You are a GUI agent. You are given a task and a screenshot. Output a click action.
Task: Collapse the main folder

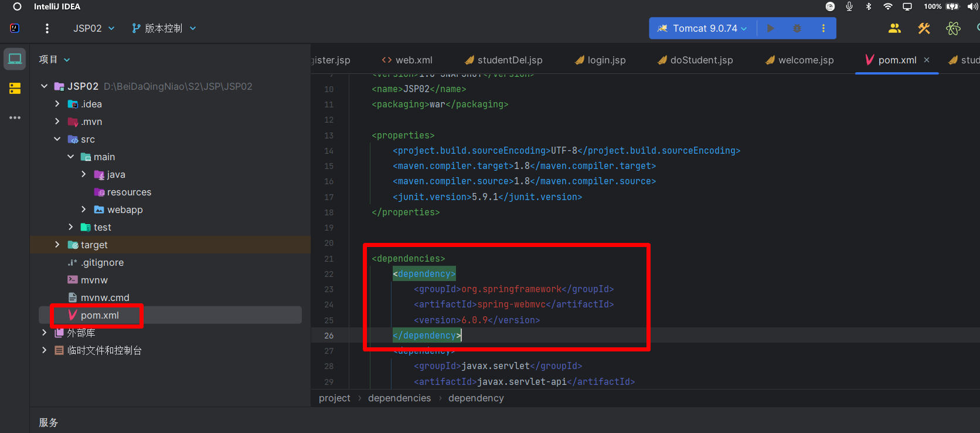click(70, 157)
